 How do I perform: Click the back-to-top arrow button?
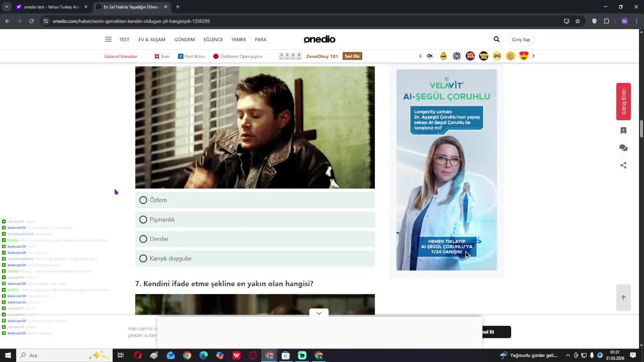pyautogui.click(x=623, y=298)
